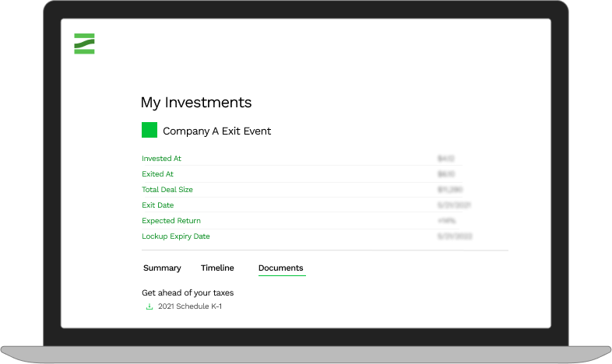Screen dimensions: 612x364
Task: Click the My Investments heading
Action: [x=196, y=102]
